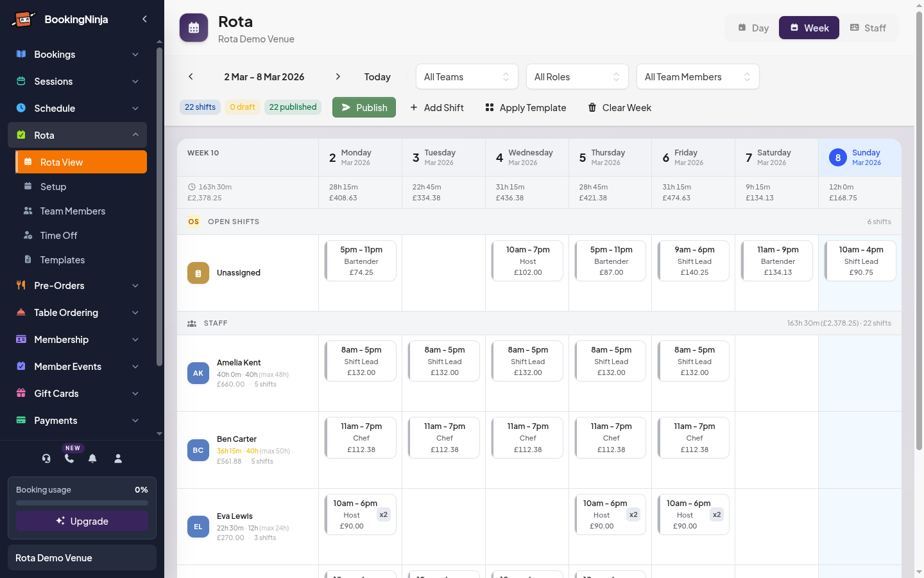The height and width of the screenshot is (578, 924).
Task: Open Ben Carter's Friday Chef shift
Action: pyautogui.click(x=694, y=437)
